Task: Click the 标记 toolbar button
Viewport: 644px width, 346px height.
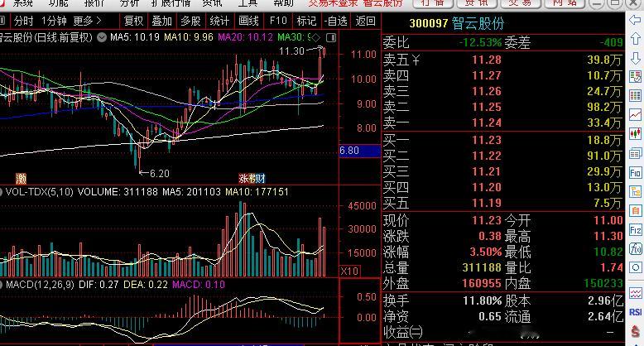Action: [306, 21]
